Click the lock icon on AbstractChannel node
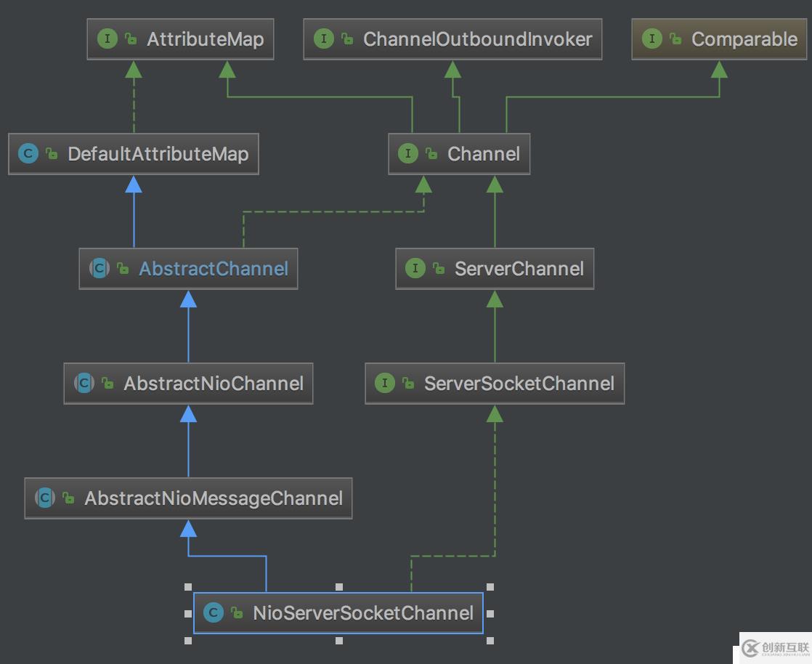 (123, 269)
